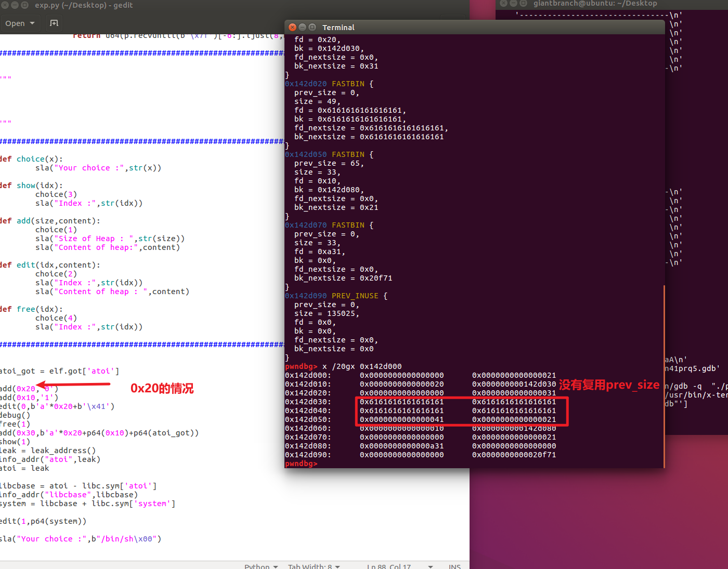This screenshot has width=728, height=569.
Task: Click the value '0x0000000000000a31' in dump
Action: point(402,446)
